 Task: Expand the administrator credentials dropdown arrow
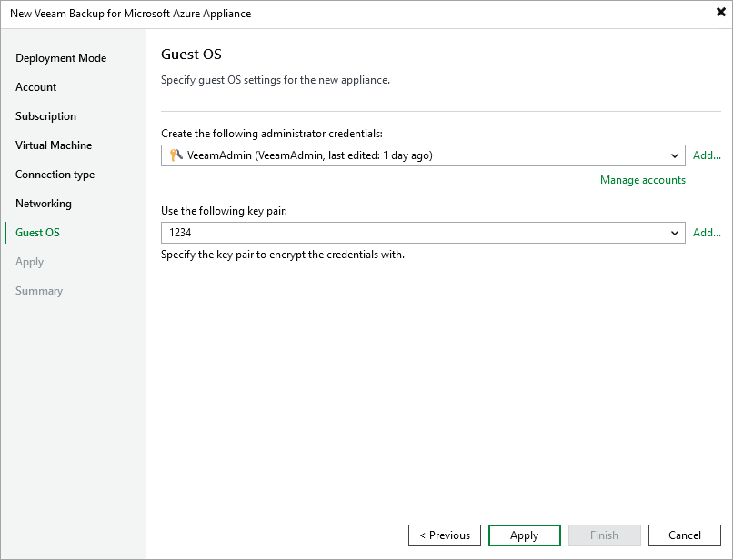(675, 155)
